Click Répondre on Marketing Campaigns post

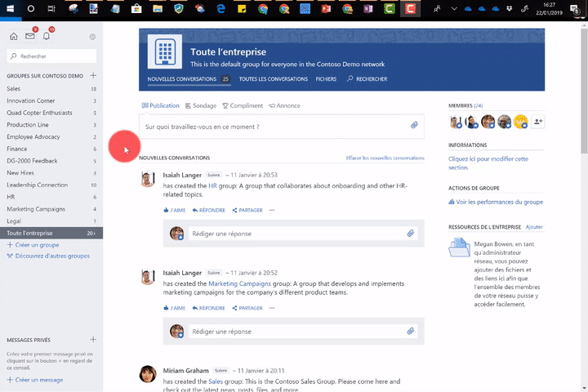click(209, 308)
